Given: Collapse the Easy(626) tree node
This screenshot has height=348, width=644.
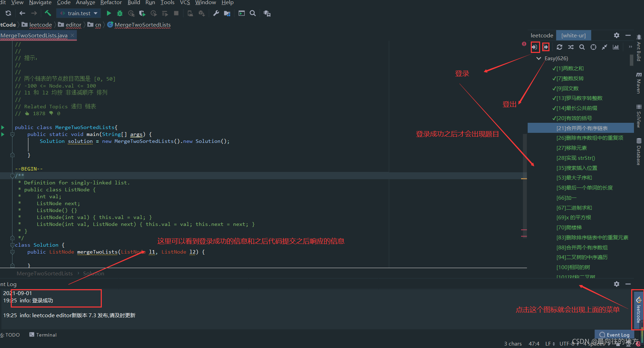Looking at the screenshot, I should [539, 58].
